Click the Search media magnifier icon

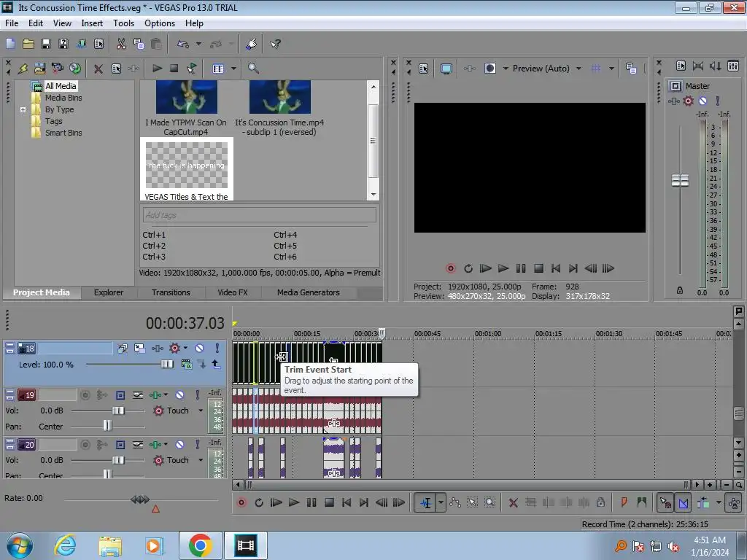(253, 69)
